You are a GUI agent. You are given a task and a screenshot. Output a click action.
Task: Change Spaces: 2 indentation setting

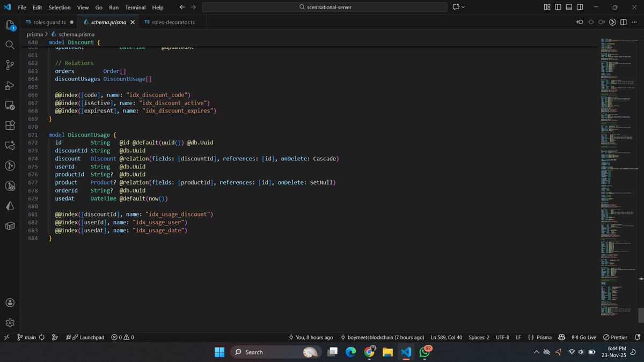tap(479, 337)
